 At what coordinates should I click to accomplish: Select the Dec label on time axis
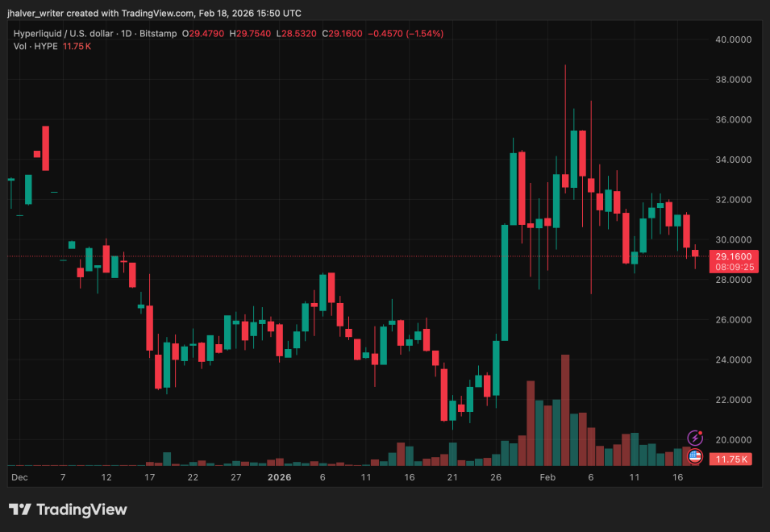[x=19, y=477]
